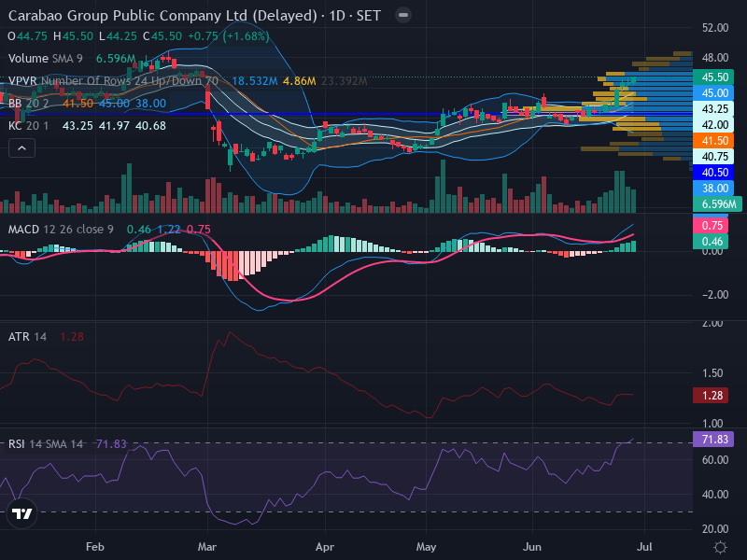Click the 0.75 pink MACD signal label
Viewport: 747px width, 560px height.
[712, 225]
